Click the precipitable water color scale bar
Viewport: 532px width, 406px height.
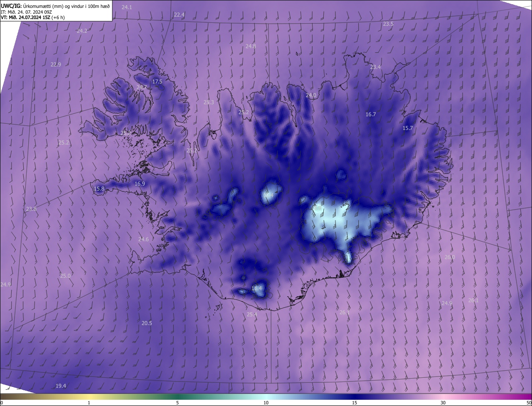click(266, 397)
